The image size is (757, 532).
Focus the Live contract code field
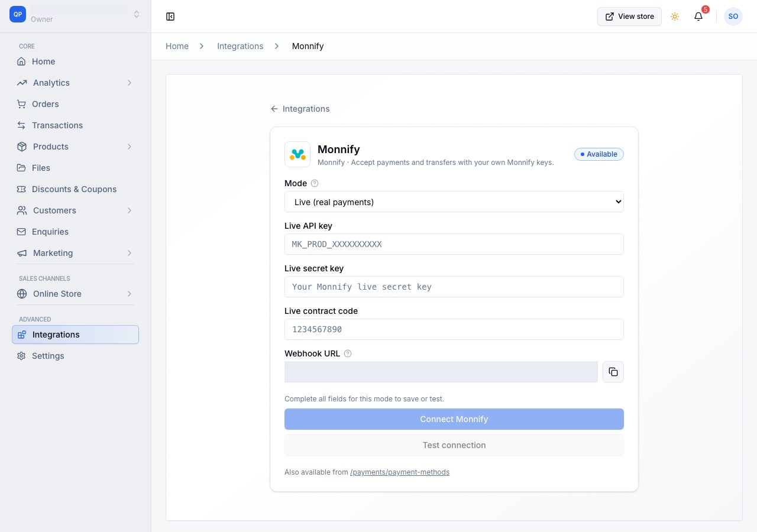point(454,329)
